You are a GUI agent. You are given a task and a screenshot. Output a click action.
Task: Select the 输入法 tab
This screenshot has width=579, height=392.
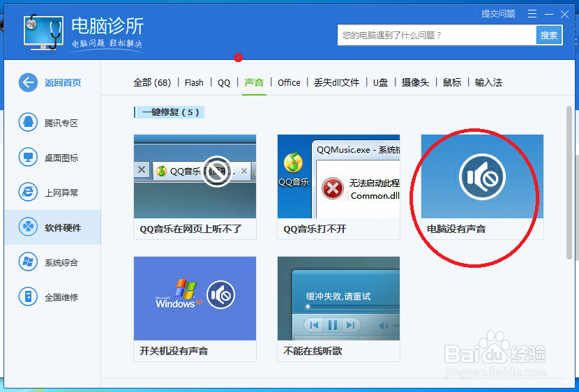click(488, 83)
